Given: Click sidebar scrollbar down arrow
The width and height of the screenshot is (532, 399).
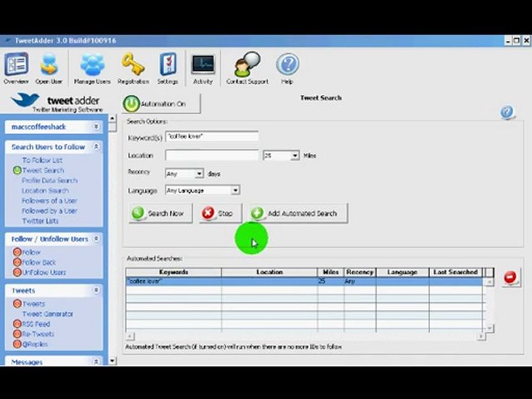Looking at the screenshot, I should coord(112,361).
